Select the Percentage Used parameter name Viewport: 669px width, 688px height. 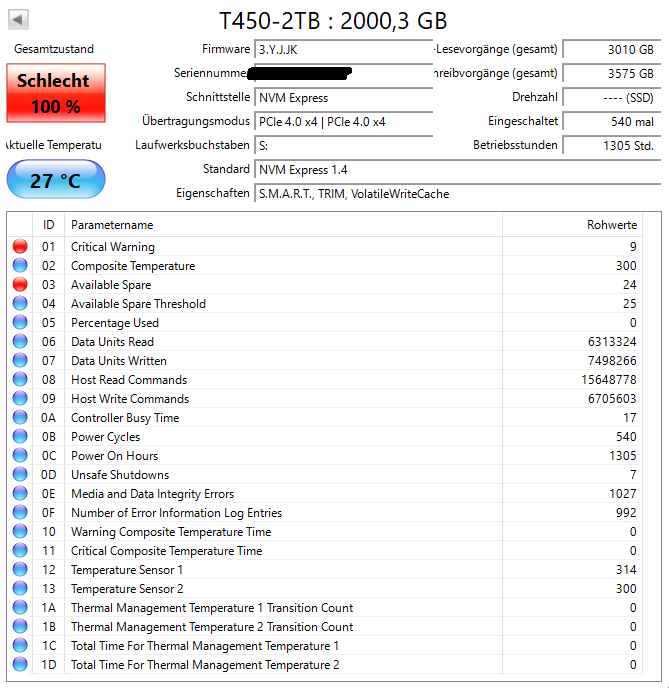point(115,323)
